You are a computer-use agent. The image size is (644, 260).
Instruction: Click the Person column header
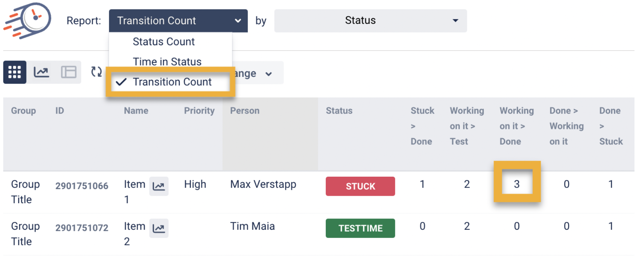(x=245, y=111)
